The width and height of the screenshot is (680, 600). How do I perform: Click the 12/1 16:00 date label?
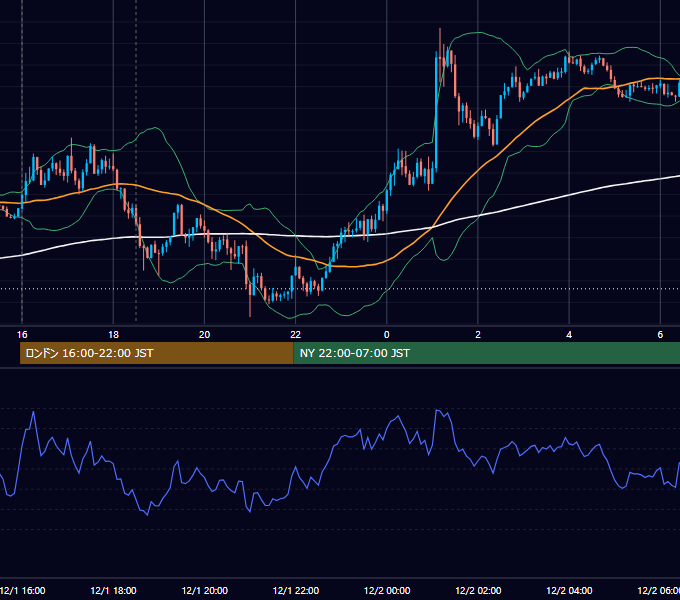coord(23,591)
